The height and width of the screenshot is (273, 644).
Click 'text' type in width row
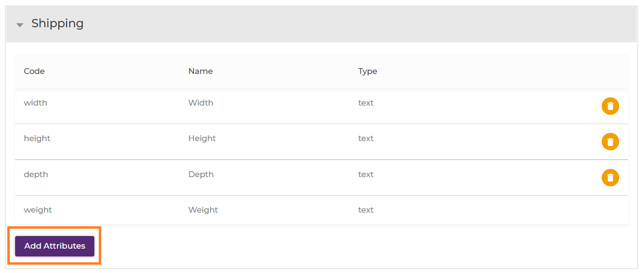tap(366, 103)
